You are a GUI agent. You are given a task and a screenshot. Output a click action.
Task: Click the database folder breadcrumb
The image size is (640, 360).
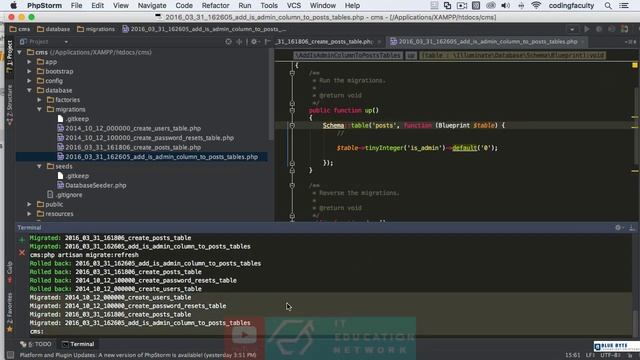point(53,29)
